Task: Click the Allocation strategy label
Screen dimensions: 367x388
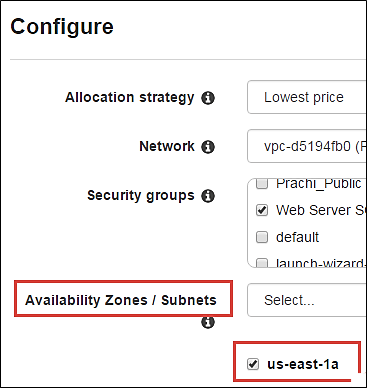Action: tap(130, 97)
